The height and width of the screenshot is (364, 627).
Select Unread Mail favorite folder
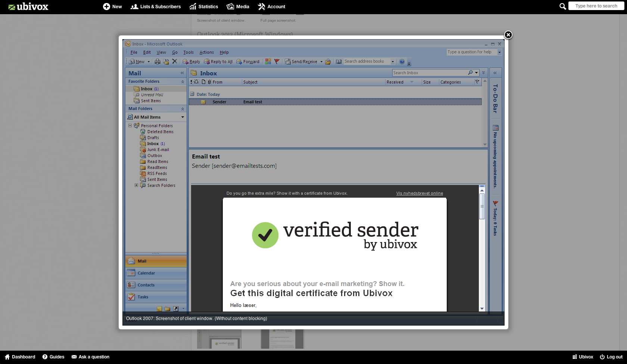click(x=149, y=95)
